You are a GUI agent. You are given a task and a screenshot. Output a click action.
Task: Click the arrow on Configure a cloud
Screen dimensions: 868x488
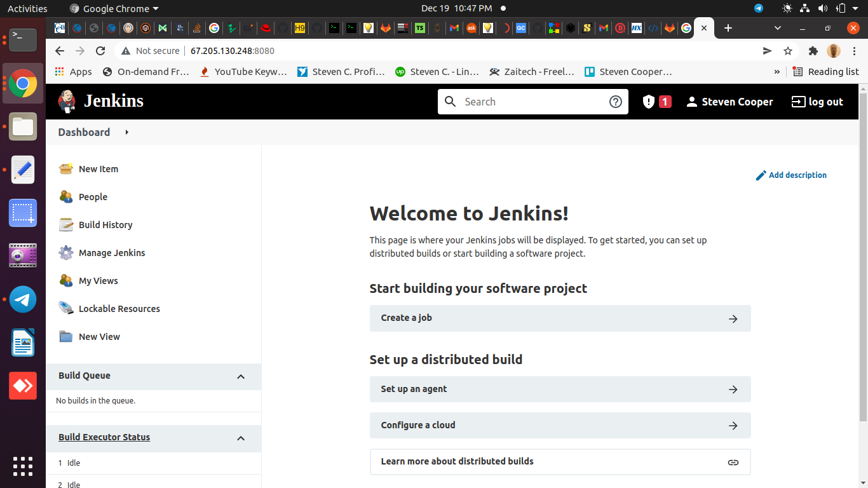[733, 426]
